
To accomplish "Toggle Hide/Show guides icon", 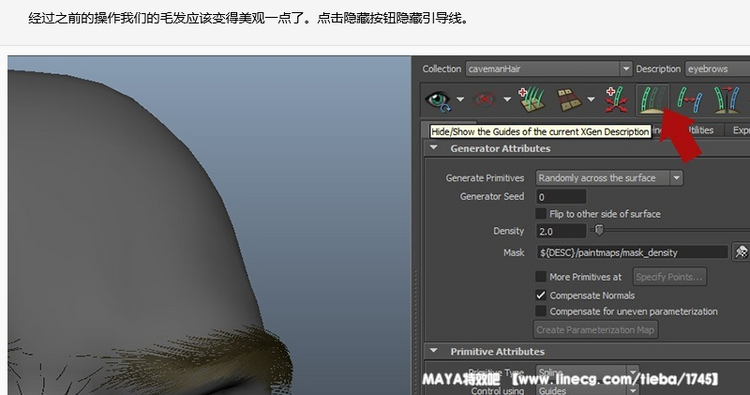I will point(653,100).
